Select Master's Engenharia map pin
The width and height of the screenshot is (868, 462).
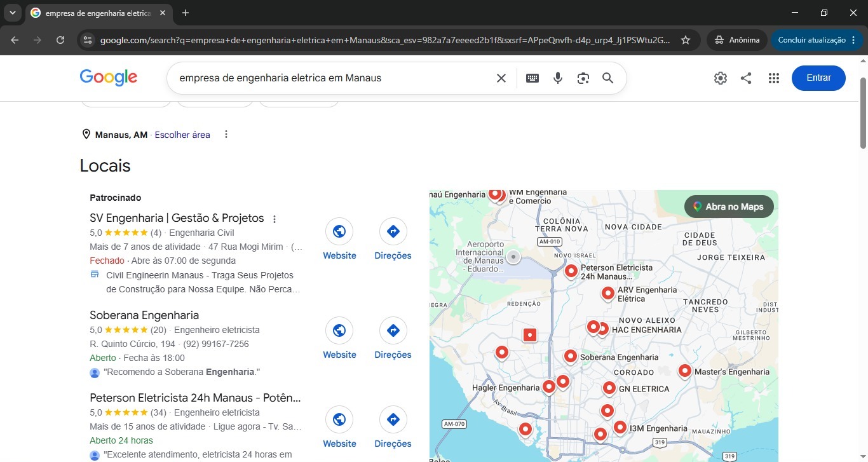coord(684,371)
